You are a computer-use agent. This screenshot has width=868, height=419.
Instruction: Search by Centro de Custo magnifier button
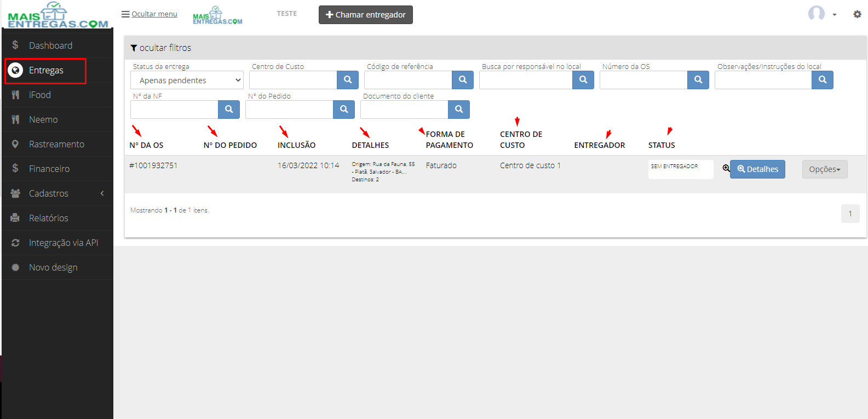pyautogui.click(x=348, y=80)
